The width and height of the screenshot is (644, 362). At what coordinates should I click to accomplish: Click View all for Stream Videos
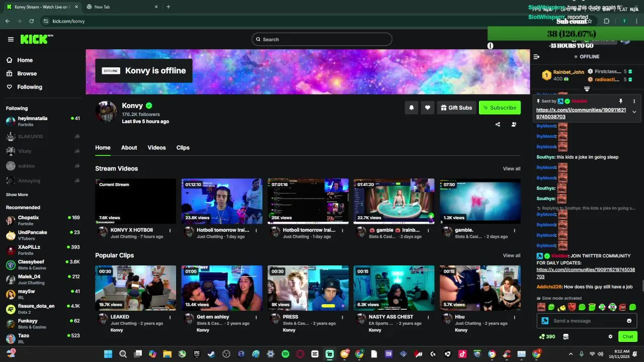pyautogui.click(x=511, y=169)
